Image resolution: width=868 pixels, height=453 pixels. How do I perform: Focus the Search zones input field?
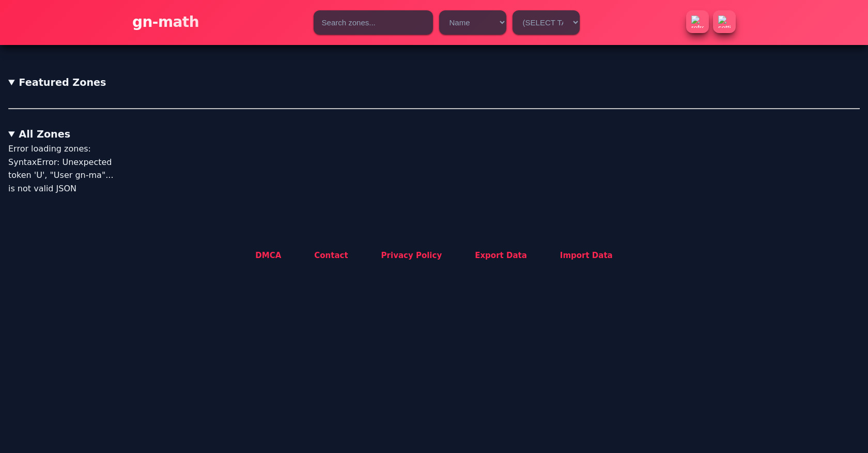(373, 23)
